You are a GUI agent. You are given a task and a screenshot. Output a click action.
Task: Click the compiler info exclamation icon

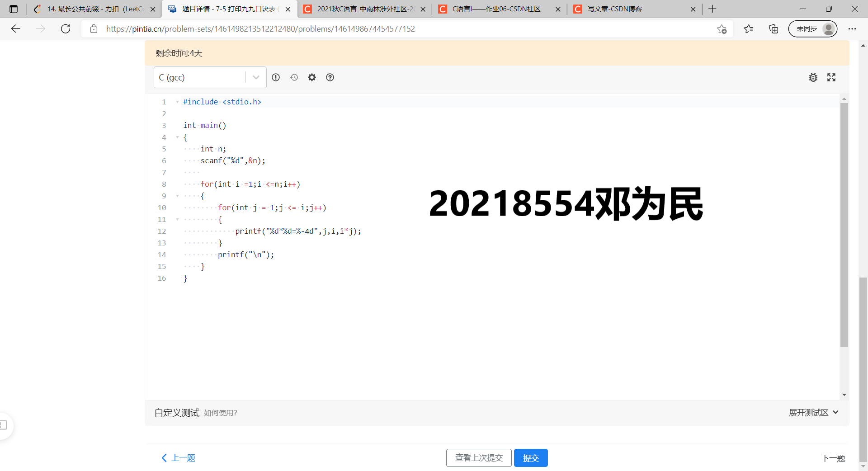pos(276,77)
